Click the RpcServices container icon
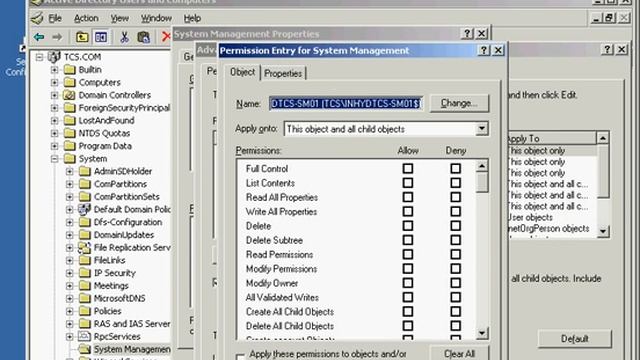640x360 pixels. pos(84,336)
